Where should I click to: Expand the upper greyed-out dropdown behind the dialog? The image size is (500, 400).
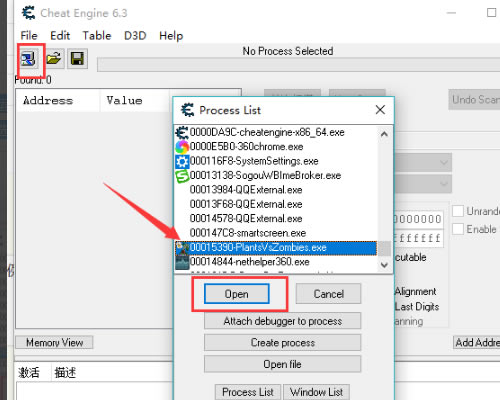coord(423,163)
